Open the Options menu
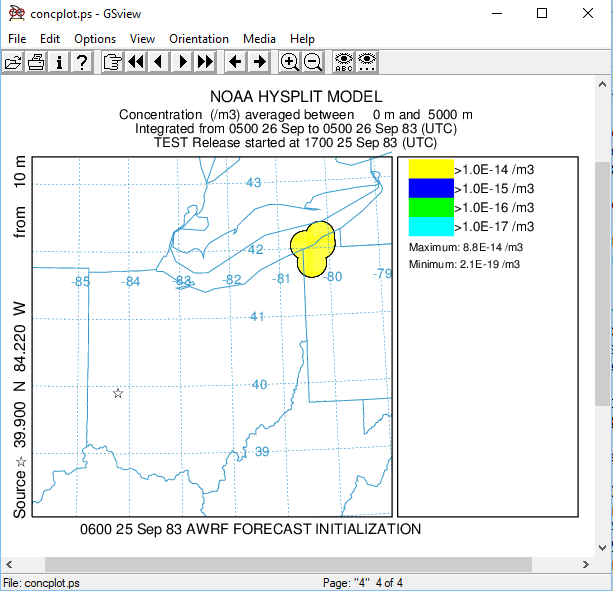The image size is (613, 591). point(95,39)
